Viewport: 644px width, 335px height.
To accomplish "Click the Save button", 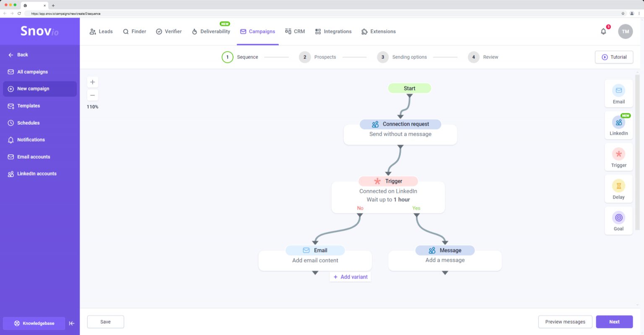I will [106, 322].
